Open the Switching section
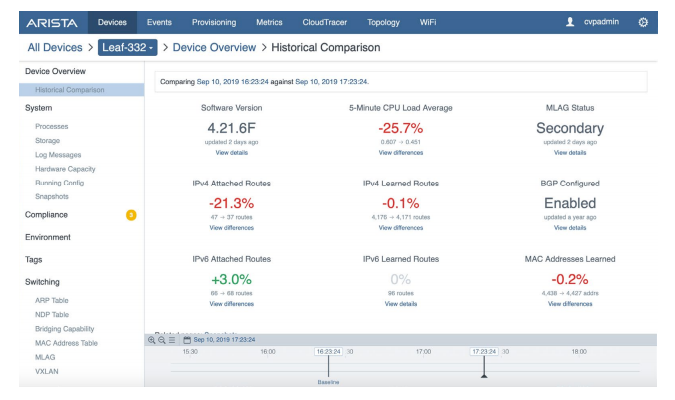Viewport: 675px width, 400px height. [42, 282]
